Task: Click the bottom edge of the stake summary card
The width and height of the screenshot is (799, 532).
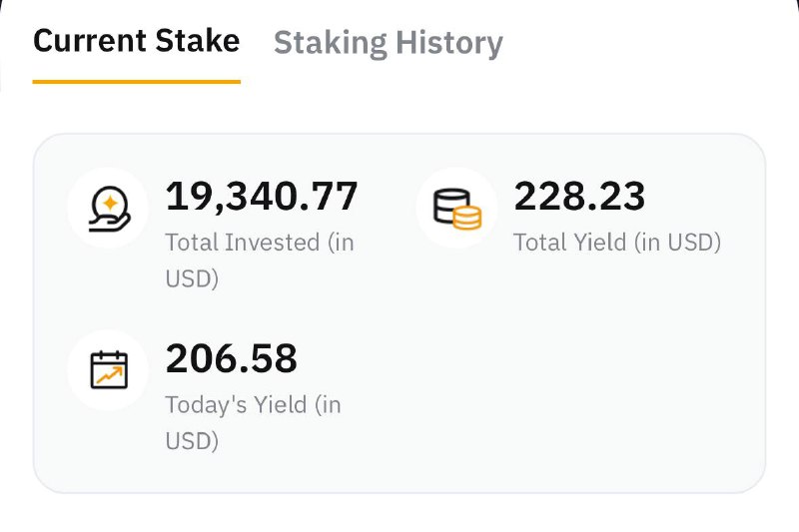Action: 399,491
